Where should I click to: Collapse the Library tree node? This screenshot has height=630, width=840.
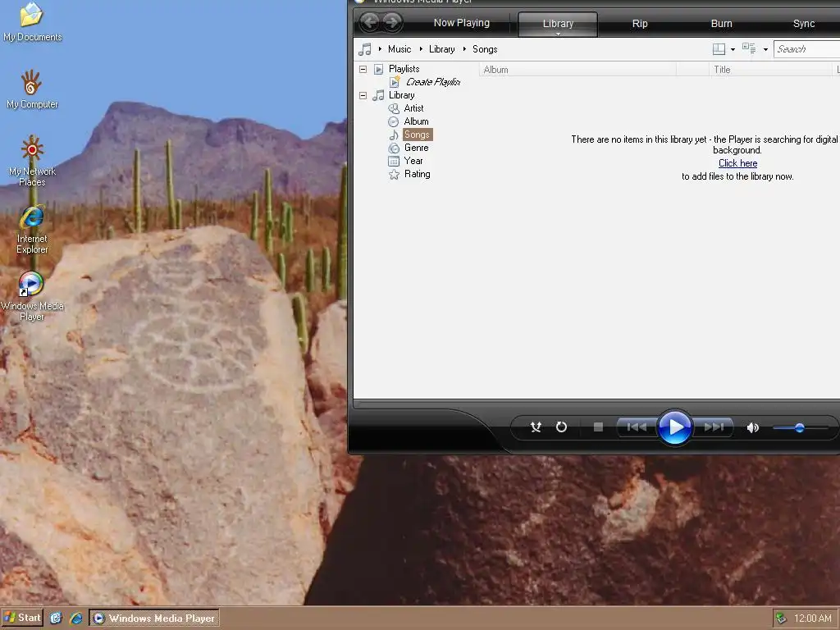363,95
